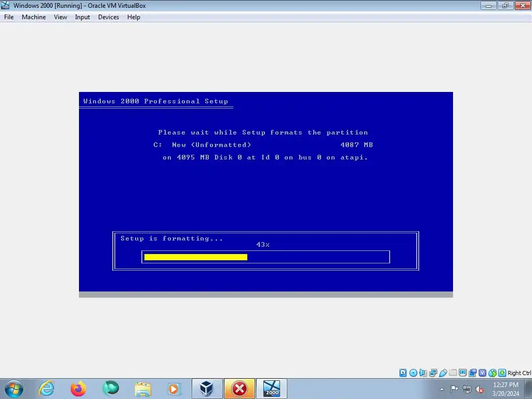Click the 'Windows 2000 Professional Setup' heading
The image size is (532, 399).
tap(156, 101)
